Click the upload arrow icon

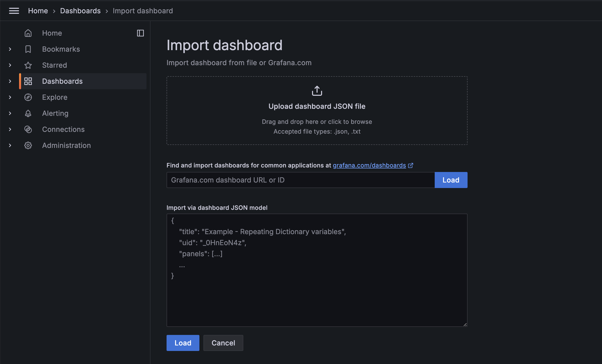pyautogui.click(x=317, y=91)
